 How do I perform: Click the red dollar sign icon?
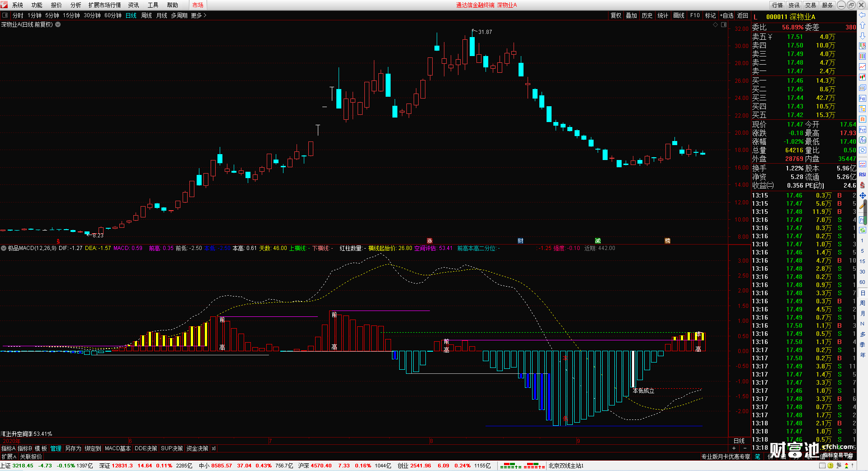tap(863, 185)
